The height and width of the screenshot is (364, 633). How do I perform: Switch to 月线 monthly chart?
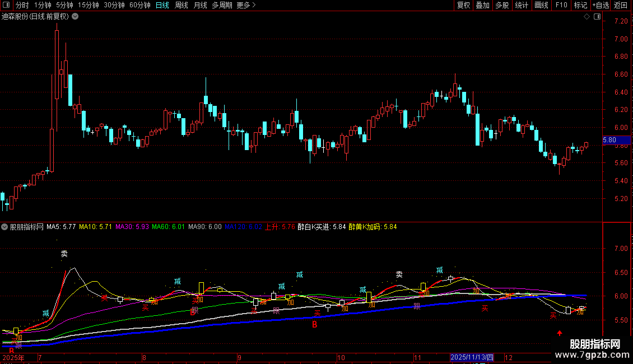tap(200, 5)
